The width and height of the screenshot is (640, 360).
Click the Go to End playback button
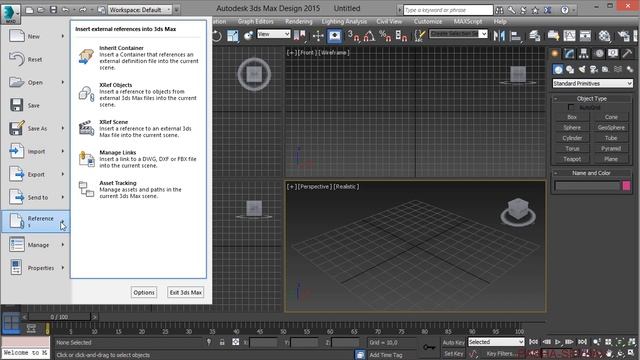pyautogui.click(x=582, y=342)
